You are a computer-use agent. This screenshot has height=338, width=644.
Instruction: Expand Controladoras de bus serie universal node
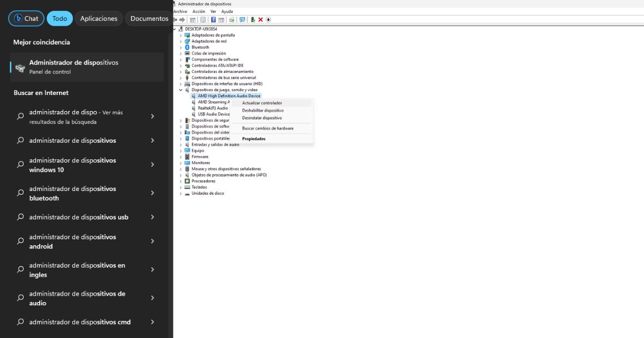pos(181,78)
